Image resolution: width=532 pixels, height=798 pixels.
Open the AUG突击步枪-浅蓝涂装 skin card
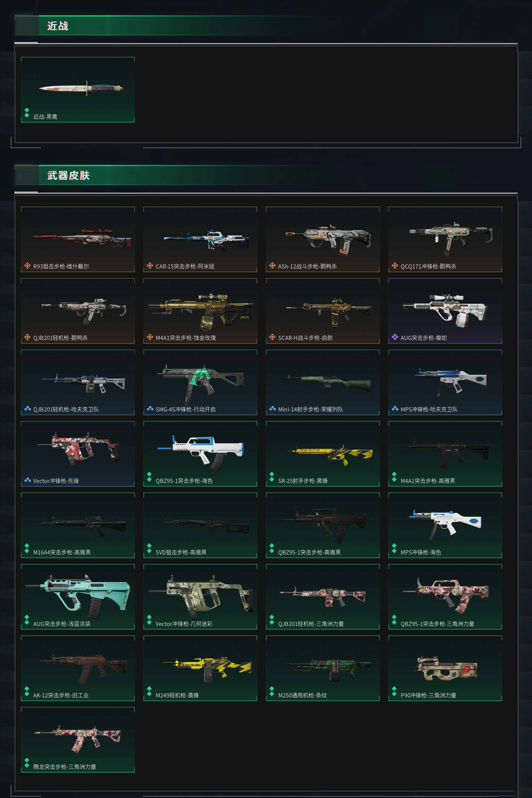pyautogui.click(x=78, y=597)
